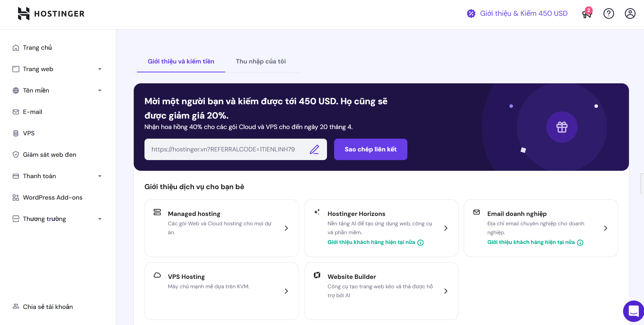Click the Trang chủ home icon
Viewport: 644px width, 325px height.
(x=16, y=48)
